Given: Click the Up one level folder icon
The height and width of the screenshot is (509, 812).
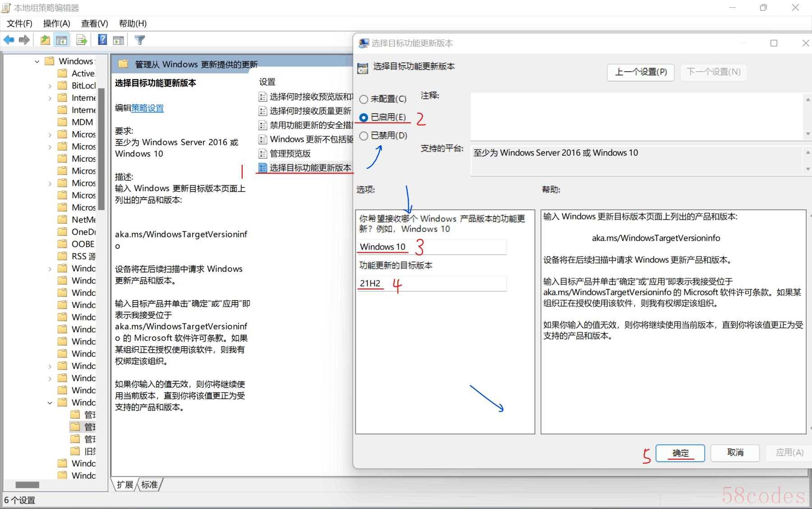Looking at the screenshot, I should pyautogui.click(x=45, y=40).
